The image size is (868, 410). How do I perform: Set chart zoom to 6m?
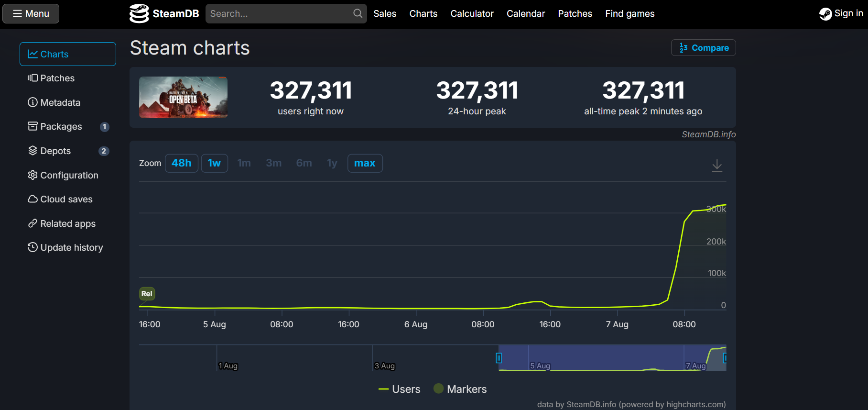click(x=304, y=163)
